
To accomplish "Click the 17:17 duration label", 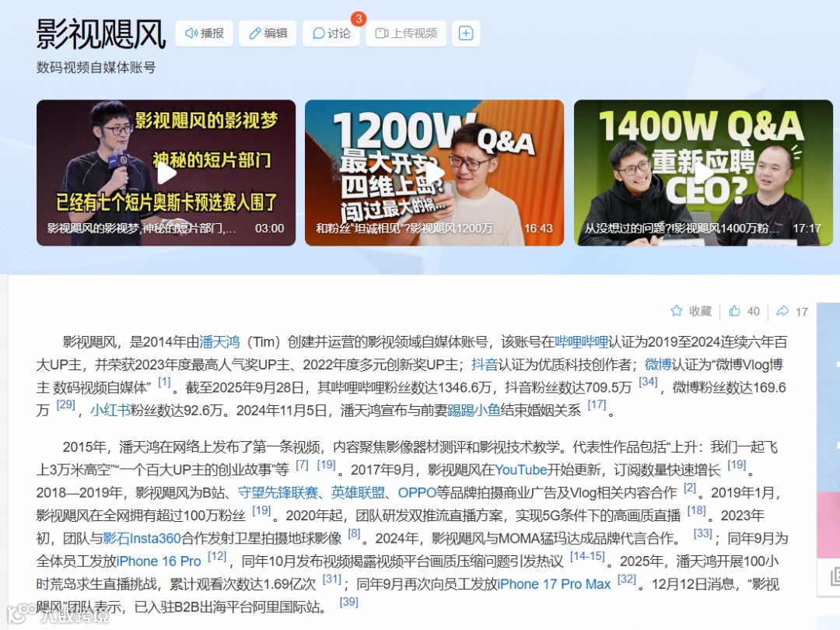I will pyautogui.click(x=807, y=228).
